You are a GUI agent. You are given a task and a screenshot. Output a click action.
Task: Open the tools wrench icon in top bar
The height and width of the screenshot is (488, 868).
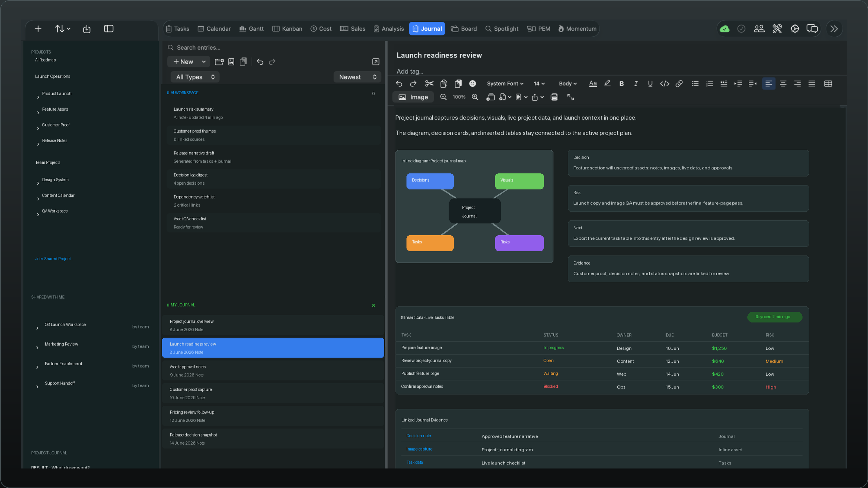[777, 29]
